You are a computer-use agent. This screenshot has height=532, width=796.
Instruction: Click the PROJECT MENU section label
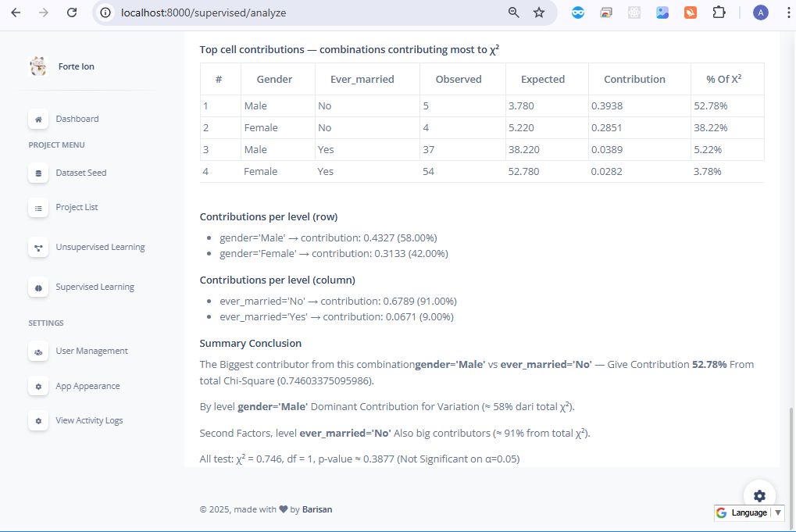[56, 145]
